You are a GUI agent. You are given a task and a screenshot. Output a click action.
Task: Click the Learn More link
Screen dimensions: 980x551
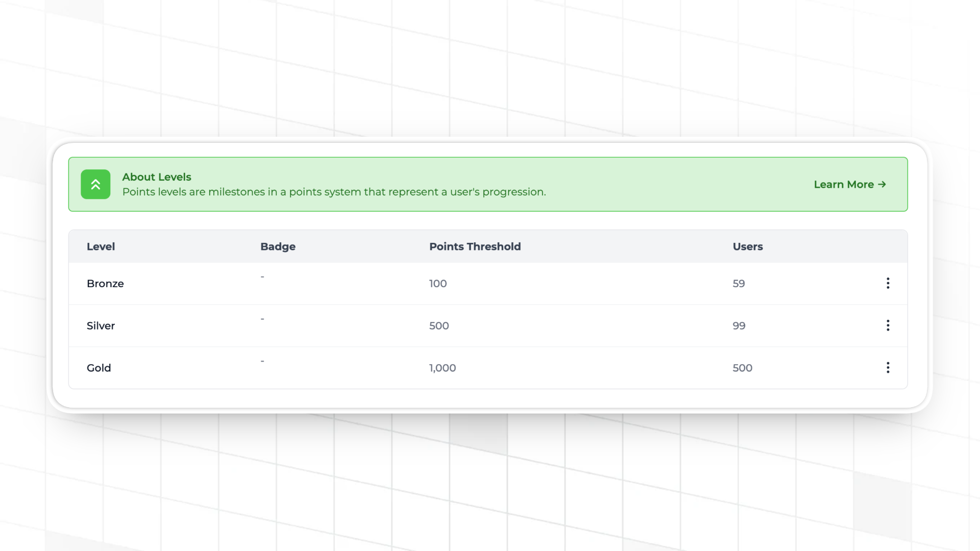click(x=844, y=184)
